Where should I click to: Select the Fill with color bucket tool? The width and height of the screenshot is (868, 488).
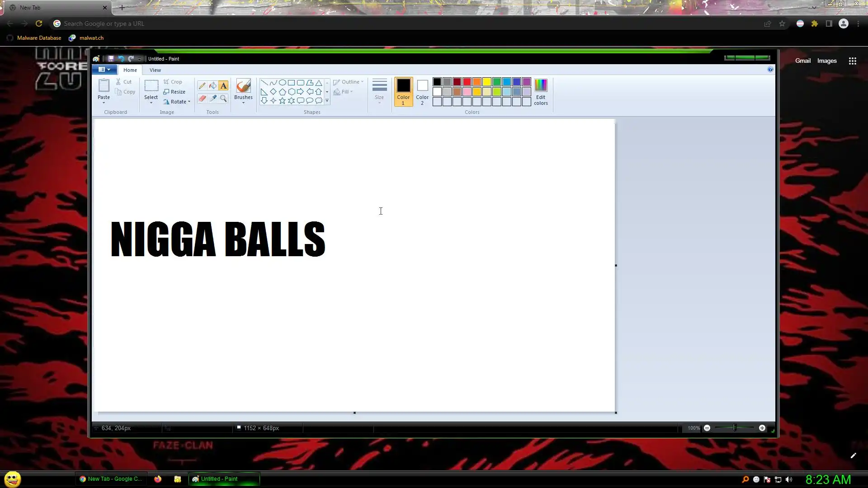212,85
